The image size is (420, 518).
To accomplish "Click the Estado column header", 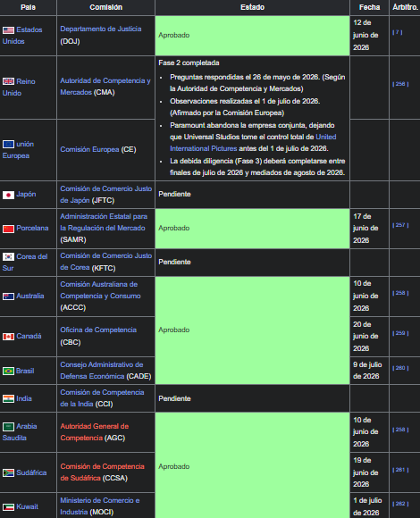I will click(252, 7).
